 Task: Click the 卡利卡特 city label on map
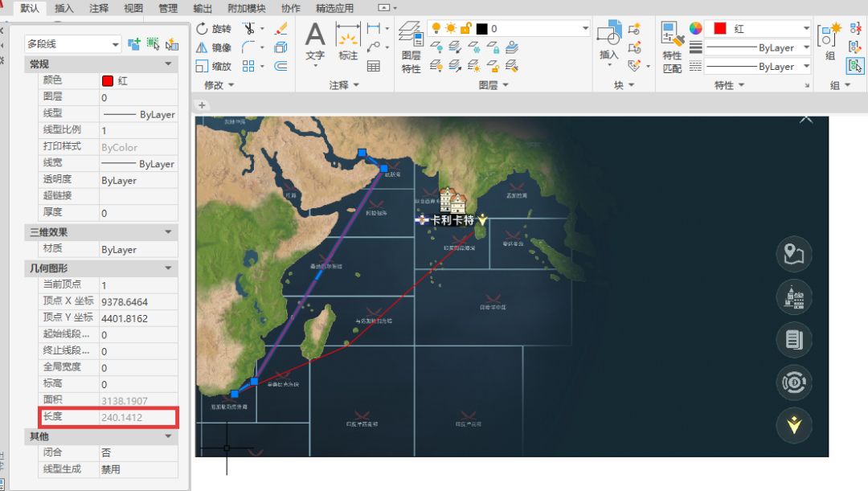point(452,220)
